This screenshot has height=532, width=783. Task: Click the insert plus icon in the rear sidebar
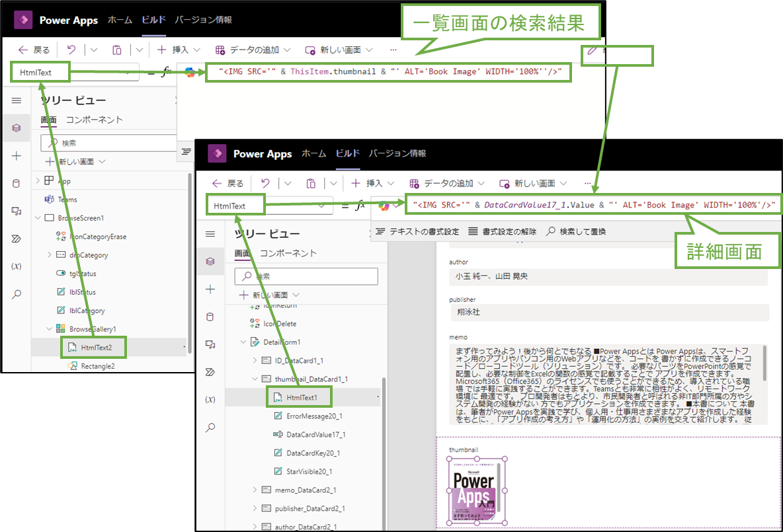tap(17, 156)
